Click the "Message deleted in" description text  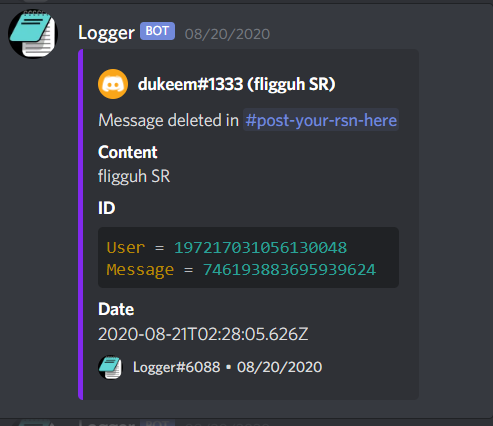pyautogui.click(x=168, y=120)
